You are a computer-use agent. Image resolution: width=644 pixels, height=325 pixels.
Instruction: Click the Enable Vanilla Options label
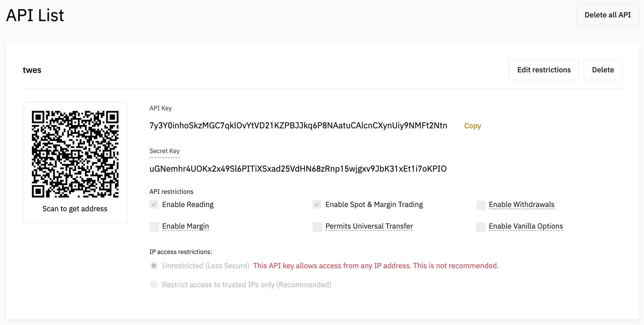[x=525, y=226]
